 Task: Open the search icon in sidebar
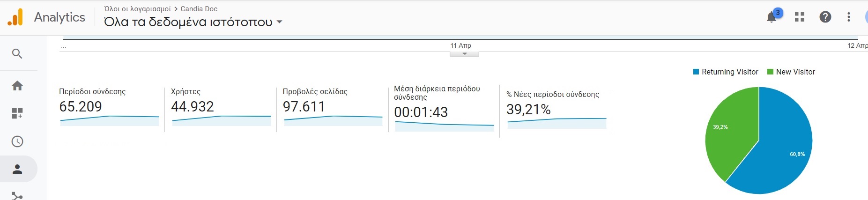point(17,54)
